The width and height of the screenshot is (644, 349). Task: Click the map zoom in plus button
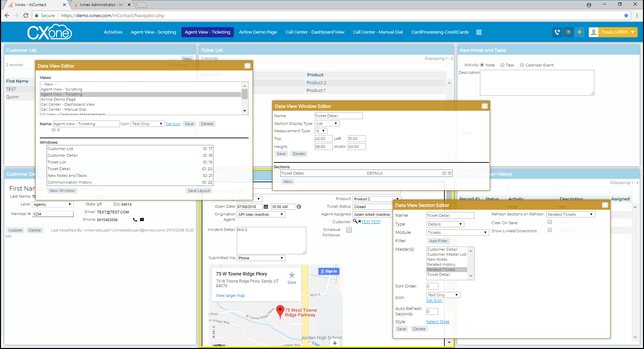point(335,343)
